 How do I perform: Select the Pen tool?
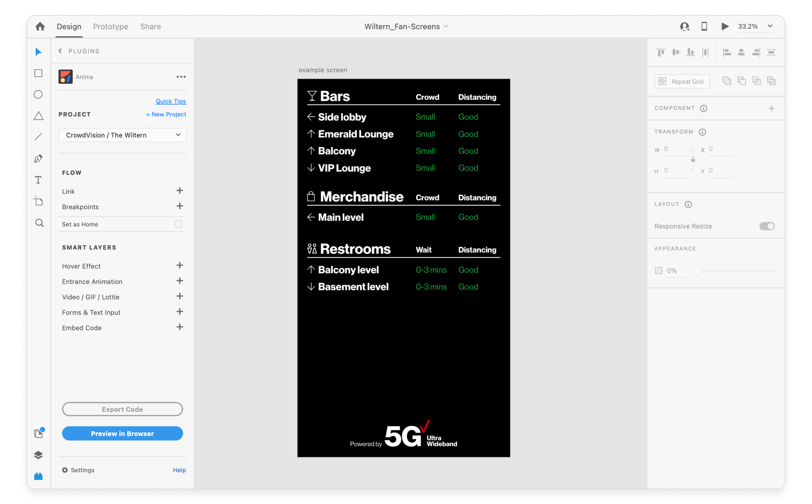point(38,158)
